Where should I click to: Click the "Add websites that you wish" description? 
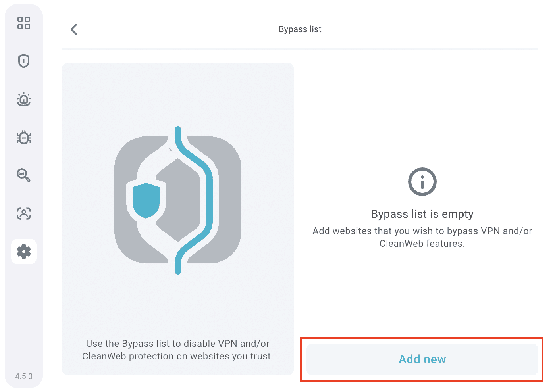pos(422,231)
